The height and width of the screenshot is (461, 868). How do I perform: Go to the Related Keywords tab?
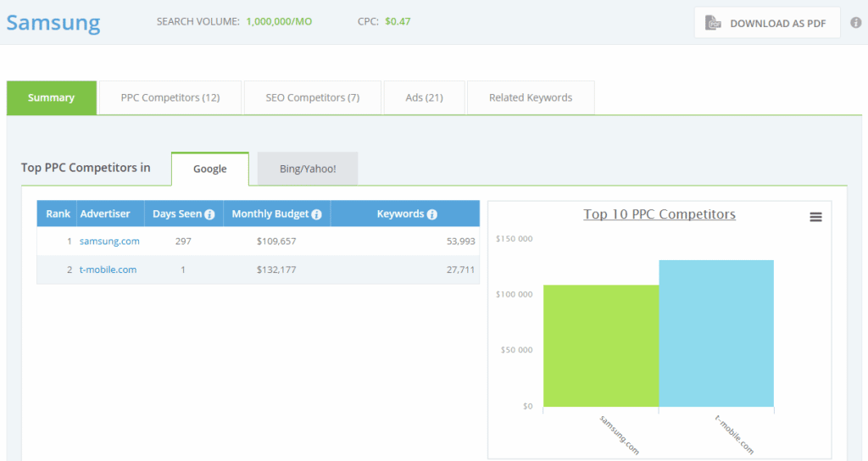coord(531,97)
